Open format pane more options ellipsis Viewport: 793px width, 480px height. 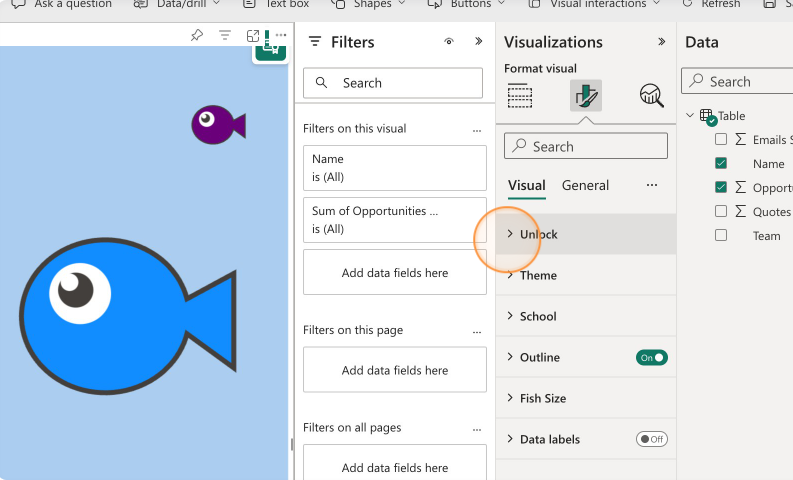tap(652, 185)
